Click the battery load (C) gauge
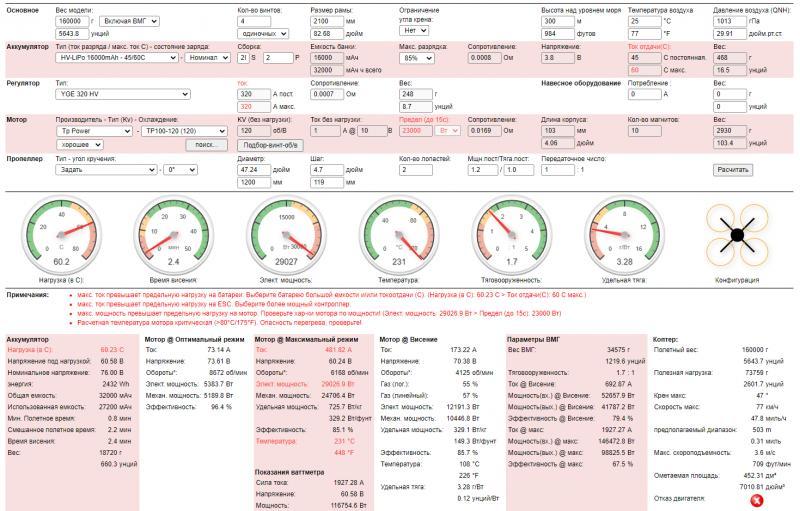 [61, 235]
